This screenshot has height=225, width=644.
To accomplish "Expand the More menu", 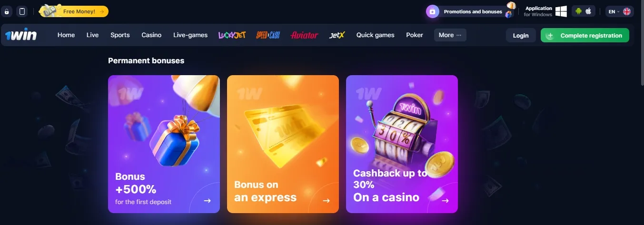I will [x=450, y=35].
